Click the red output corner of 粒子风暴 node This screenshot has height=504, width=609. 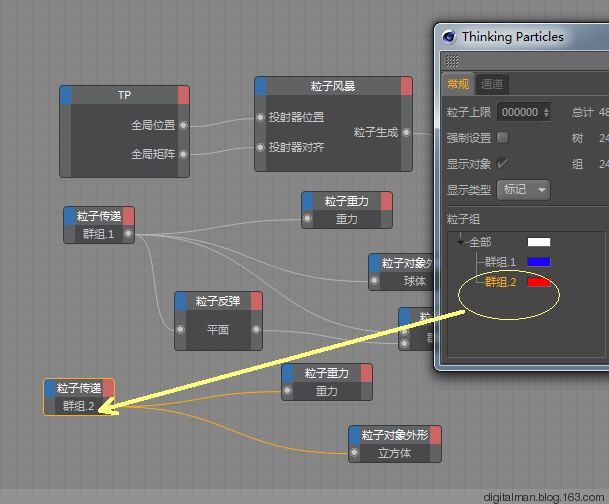406,86
